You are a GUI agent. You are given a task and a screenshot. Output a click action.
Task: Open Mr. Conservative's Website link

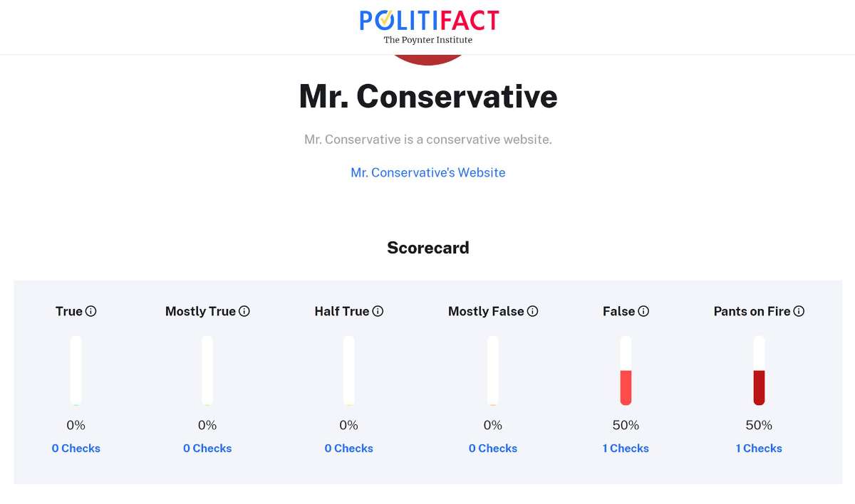[x=428, y=172]
